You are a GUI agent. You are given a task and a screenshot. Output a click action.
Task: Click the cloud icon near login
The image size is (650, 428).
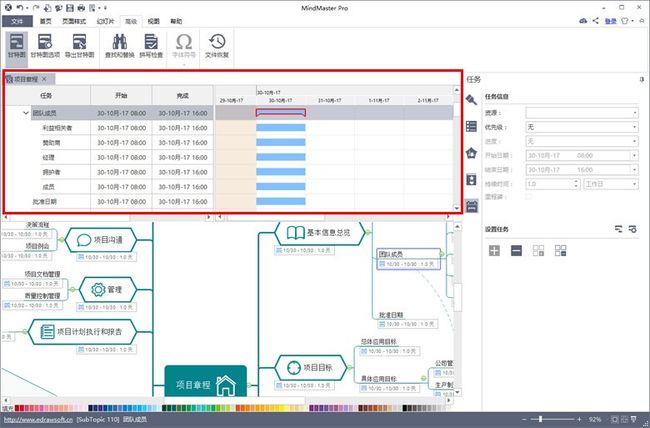click(583, 21)
